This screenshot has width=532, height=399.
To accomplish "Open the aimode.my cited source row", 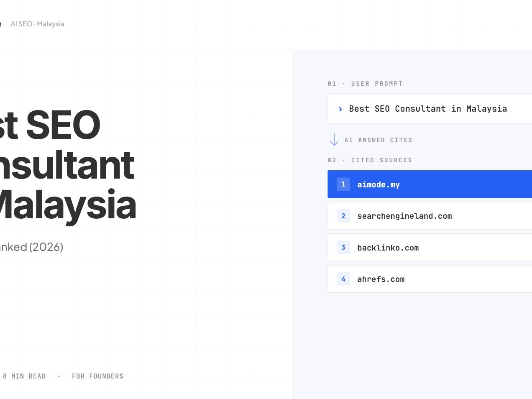I will coord(430,184).
